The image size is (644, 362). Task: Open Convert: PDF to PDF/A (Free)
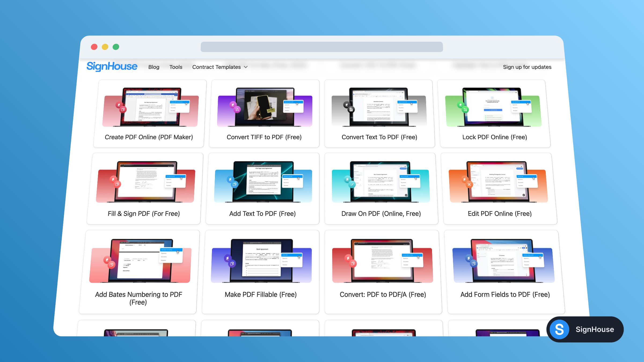pyautogui.click(x=383, y=294)
